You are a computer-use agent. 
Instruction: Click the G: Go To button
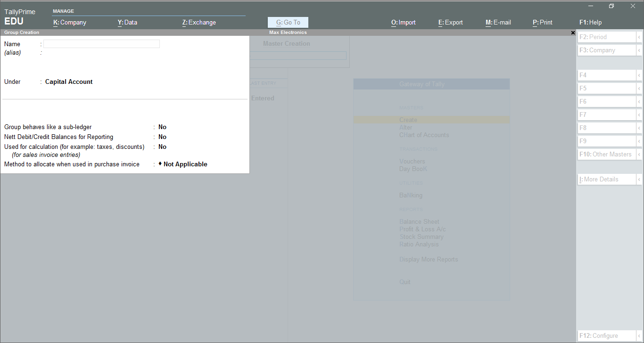tap(288, 22)
